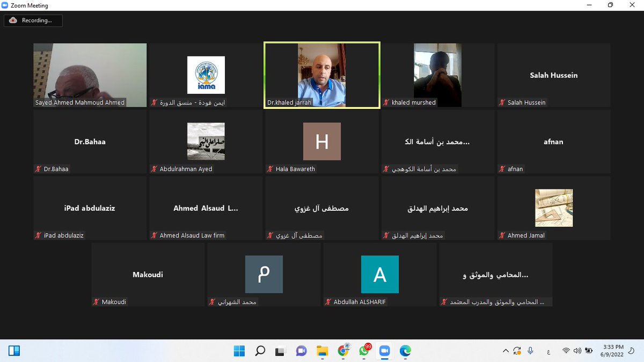This screenshot has width=644, height=362.
Task: Click the Wi-Fi icon in the system tray
Action: [566, 351]
